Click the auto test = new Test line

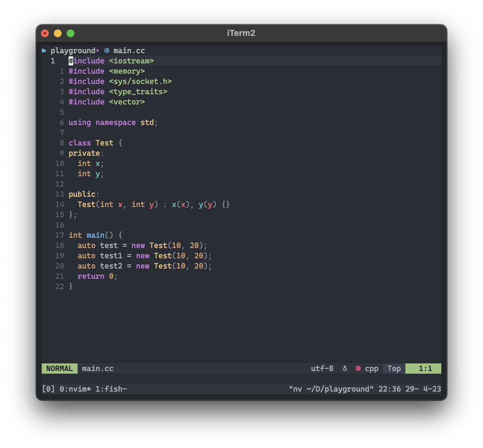[x=142, y=245]
